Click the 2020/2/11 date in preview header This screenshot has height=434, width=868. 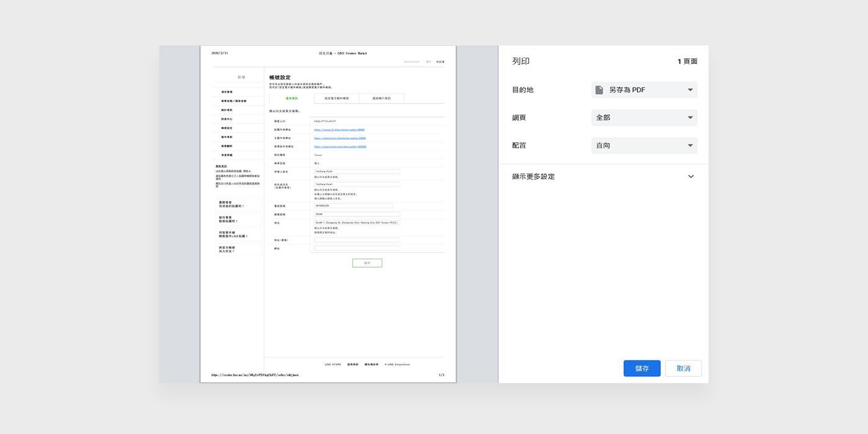point(219,53)
